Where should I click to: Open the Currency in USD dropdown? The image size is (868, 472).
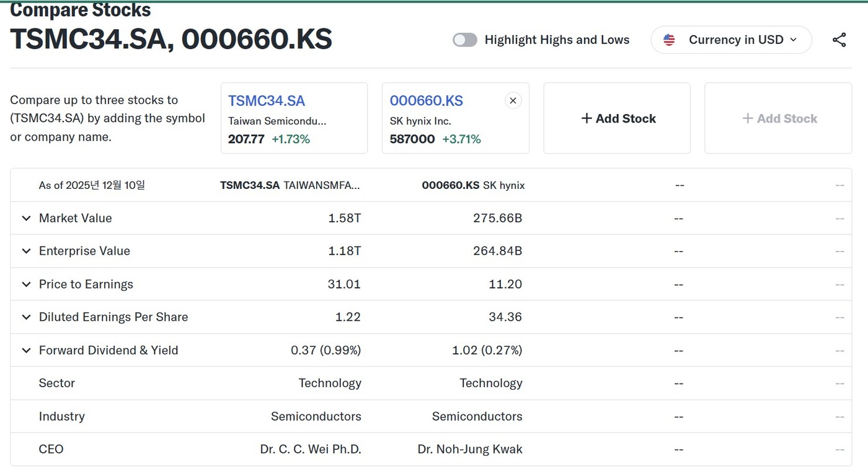tap(731, 40)
